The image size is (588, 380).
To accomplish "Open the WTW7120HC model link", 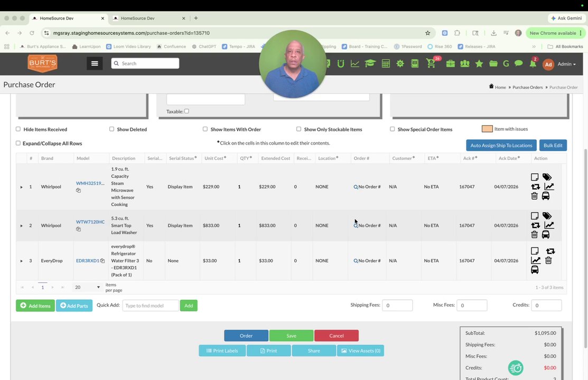I will [90, 222].
